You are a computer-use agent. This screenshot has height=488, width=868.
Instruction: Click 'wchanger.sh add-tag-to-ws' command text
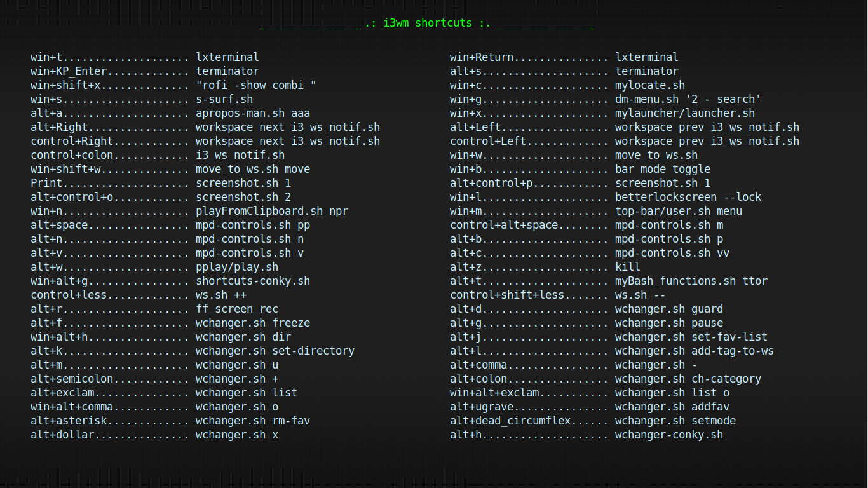[x=695, y=351]
